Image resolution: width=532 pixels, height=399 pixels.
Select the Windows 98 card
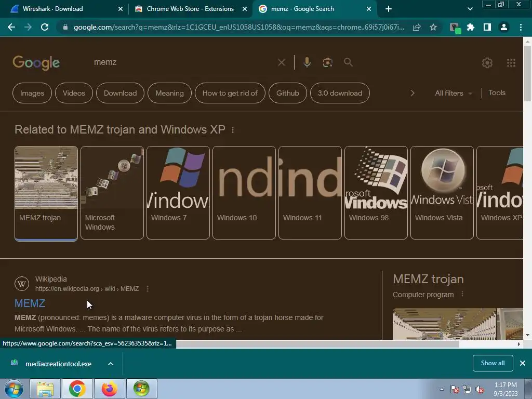376,193
